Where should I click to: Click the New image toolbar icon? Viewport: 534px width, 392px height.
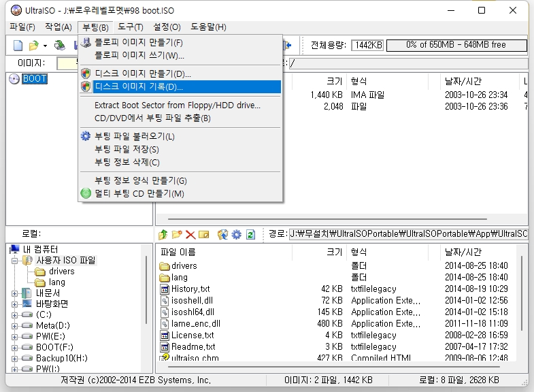coord(18,46)
